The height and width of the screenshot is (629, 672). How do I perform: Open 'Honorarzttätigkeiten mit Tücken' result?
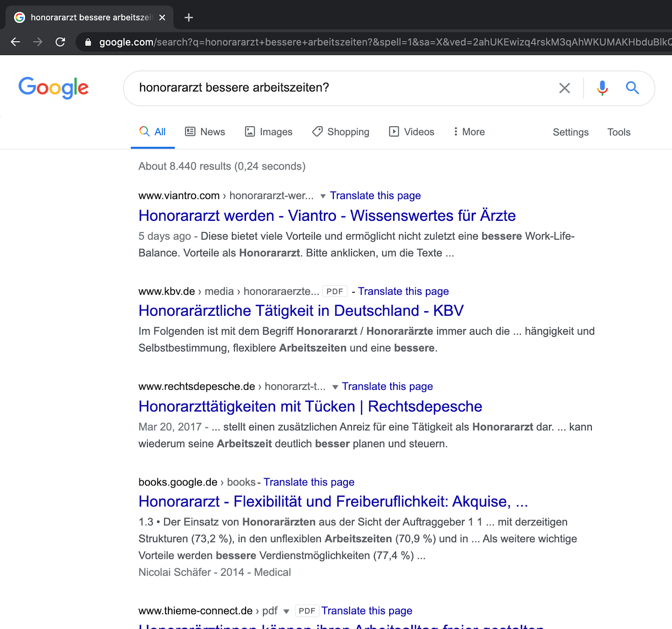[310, 406]
